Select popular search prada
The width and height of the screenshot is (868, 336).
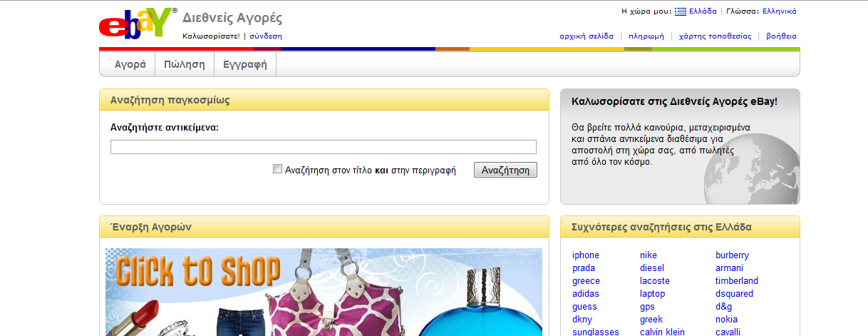pos(584,268)
